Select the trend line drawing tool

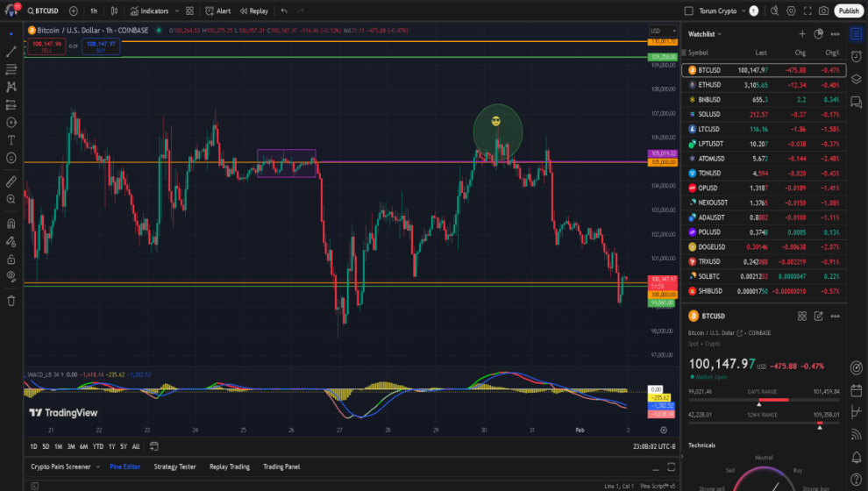11,52
